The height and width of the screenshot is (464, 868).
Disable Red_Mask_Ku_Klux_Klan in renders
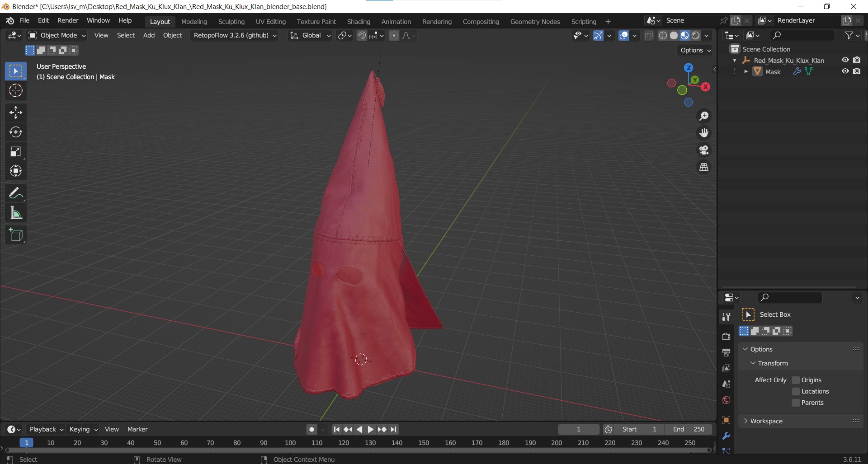tap(857, 60)
